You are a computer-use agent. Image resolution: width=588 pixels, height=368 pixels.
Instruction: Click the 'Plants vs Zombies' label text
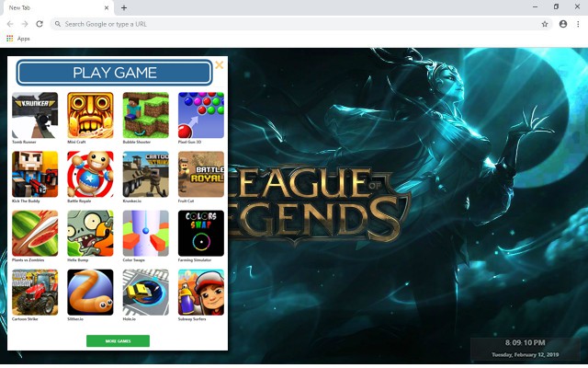click(x=28, y=259)
